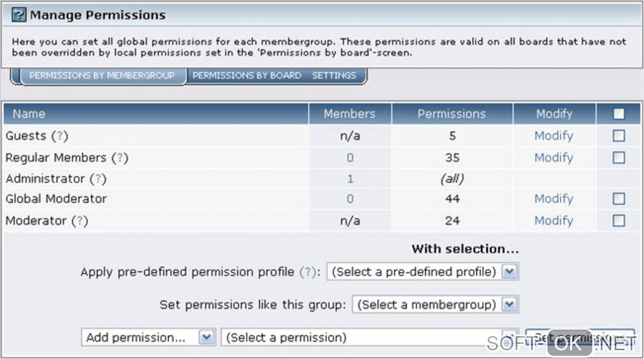Tick the Guests row checkbox
644x359 pixels.
pos(619,136)
